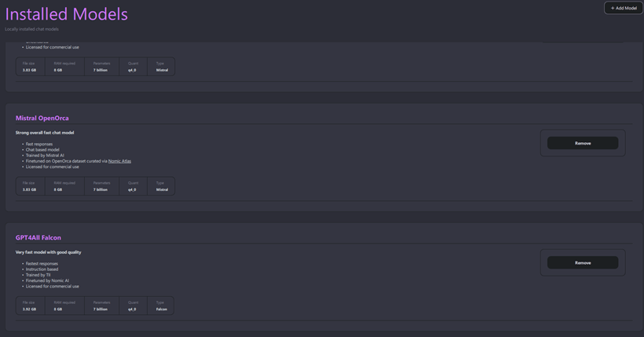The height and width of the screenshot is (337, 644).
Task: Click GPT4All Falcon's RAM required cell
Action: click(x=65, y=306)
